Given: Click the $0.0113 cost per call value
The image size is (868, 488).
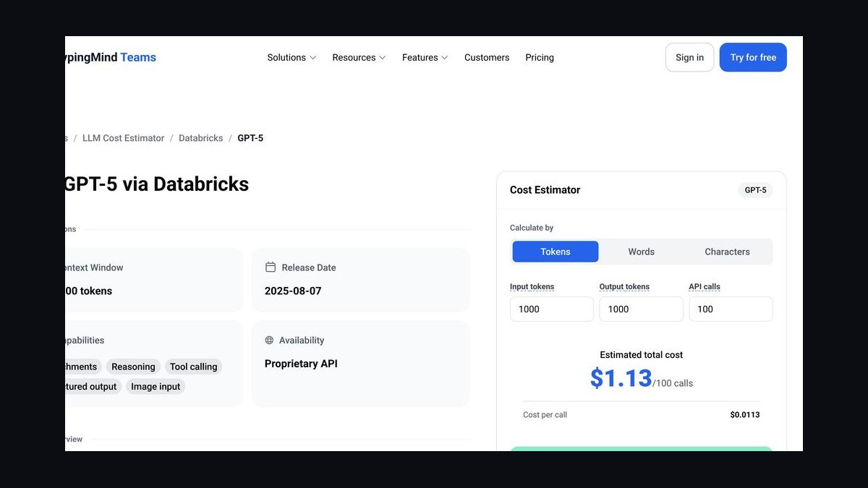Looking at the screenshot, I should tap(745, 415).
